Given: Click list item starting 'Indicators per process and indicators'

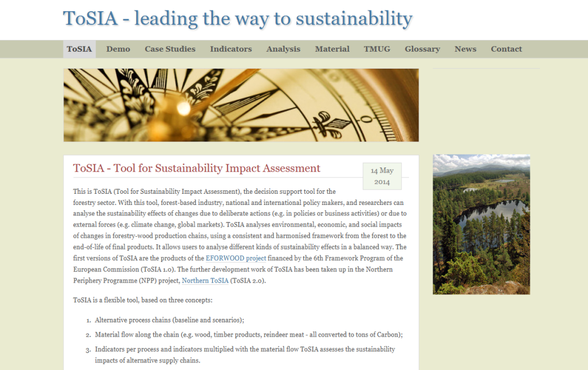Looking at the screenshot, I should pos(245,355).
